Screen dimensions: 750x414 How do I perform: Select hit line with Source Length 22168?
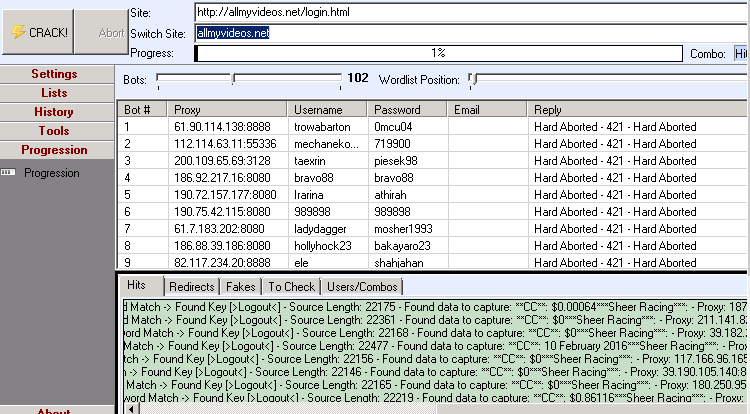click(435, 333)
